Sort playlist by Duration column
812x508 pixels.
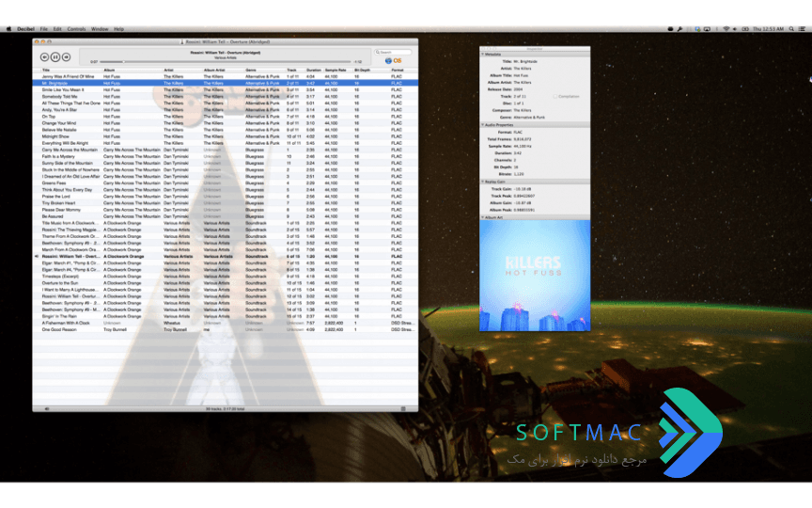[314, 70]
